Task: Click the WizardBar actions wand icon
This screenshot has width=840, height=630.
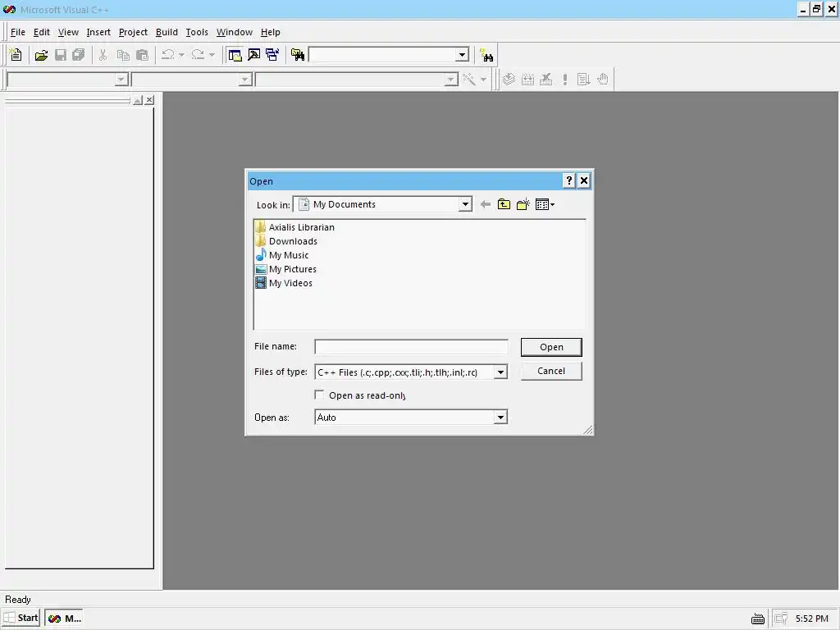Action: pyautogui.click(x=468, y=80)
